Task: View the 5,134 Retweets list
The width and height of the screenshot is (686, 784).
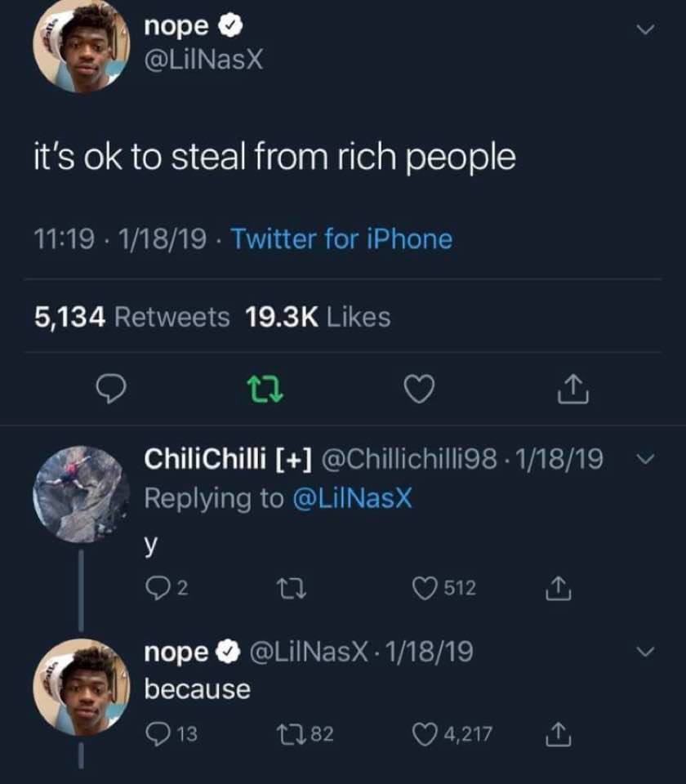Action: 132,317
